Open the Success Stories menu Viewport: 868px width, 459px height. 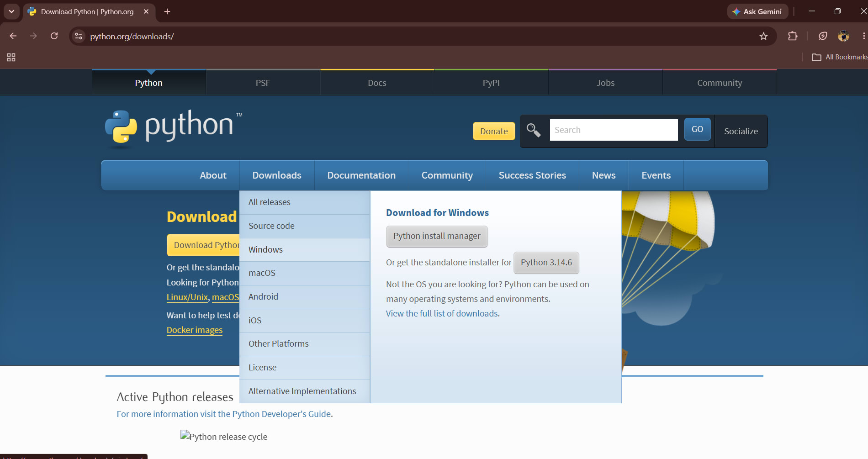click(532, 175)
